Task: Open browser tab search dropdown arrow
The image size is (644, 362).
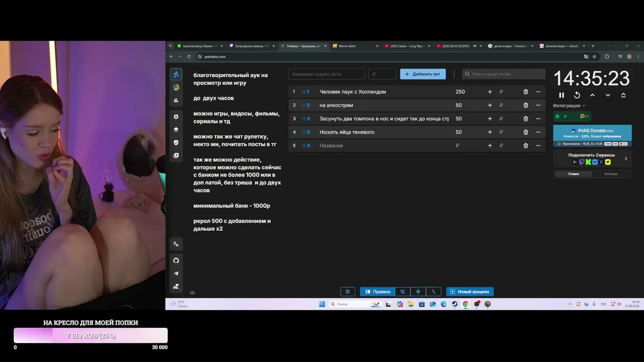Action: [170, 46]
